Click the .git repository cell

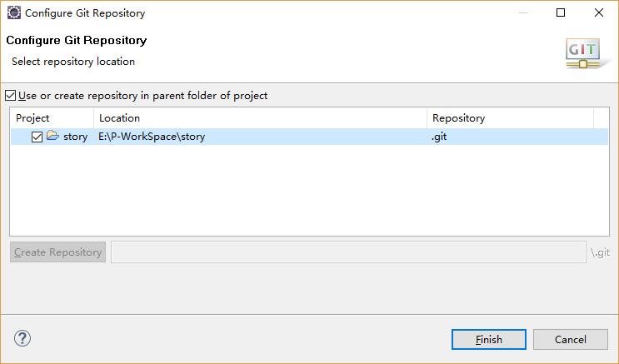tap(439, 137)
